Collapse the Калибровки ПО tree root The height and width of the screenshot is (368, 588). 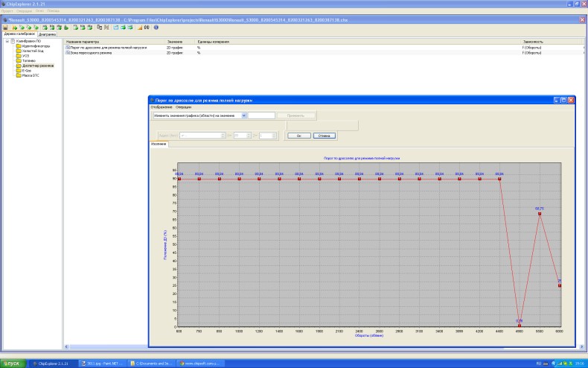pyautogui.click(x=7, y=42)
